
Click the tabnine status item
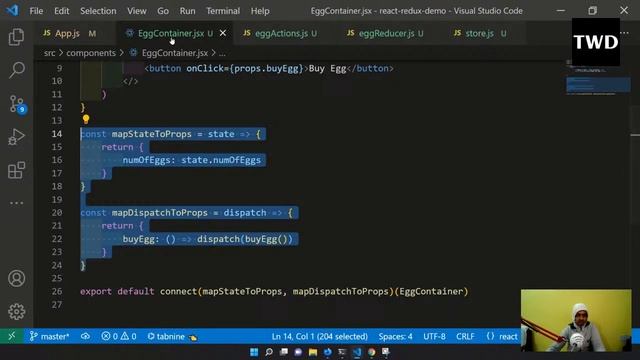(x=172, y=336)
